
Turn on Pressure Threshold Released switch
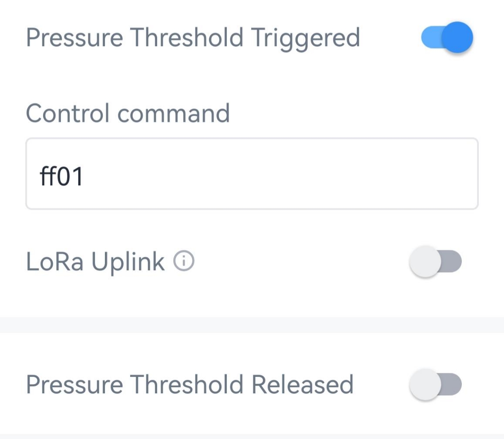coord(435,385)
